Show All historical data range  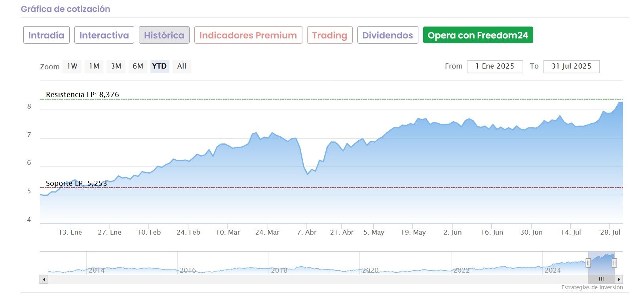182,67
